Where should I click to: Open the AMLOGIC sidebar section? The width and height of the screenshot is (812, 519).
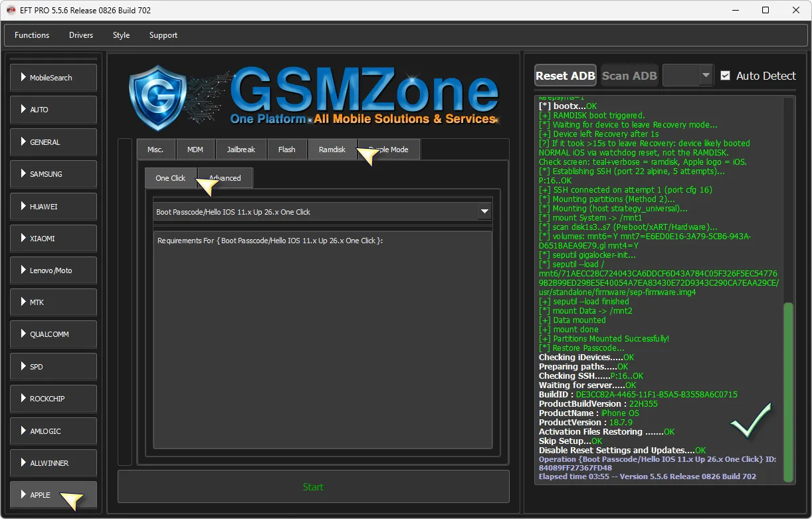(53, 431)
